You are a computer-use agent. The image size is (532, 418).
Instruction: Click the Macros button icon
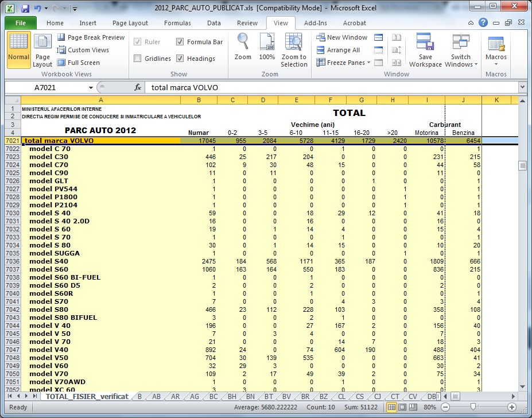[x=496, y=44]
